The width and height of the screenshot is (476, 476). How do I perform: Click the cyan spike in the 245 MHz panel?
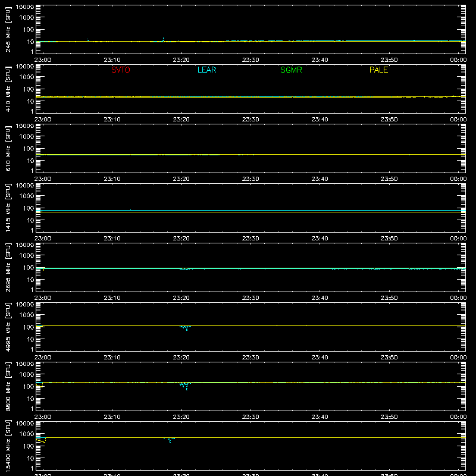click(163, 39)
